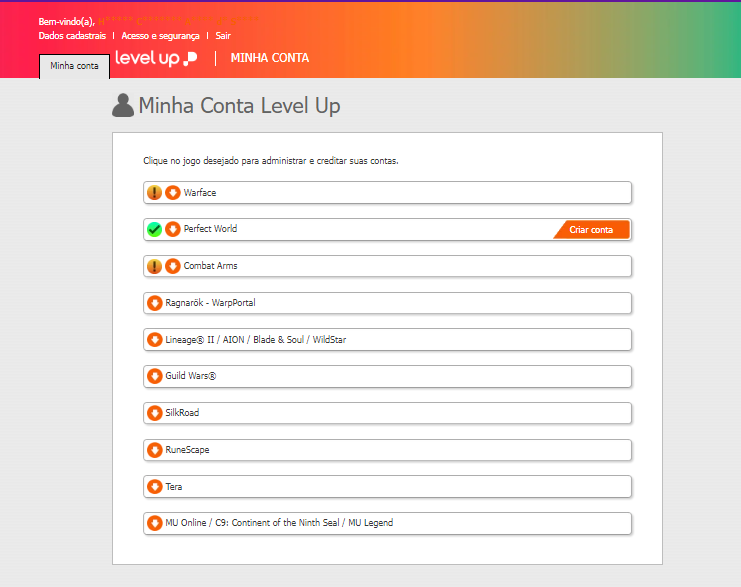741x587 pixels.
Task: Expand Combat Arms using its orange arrow
Action: (173, 266)
